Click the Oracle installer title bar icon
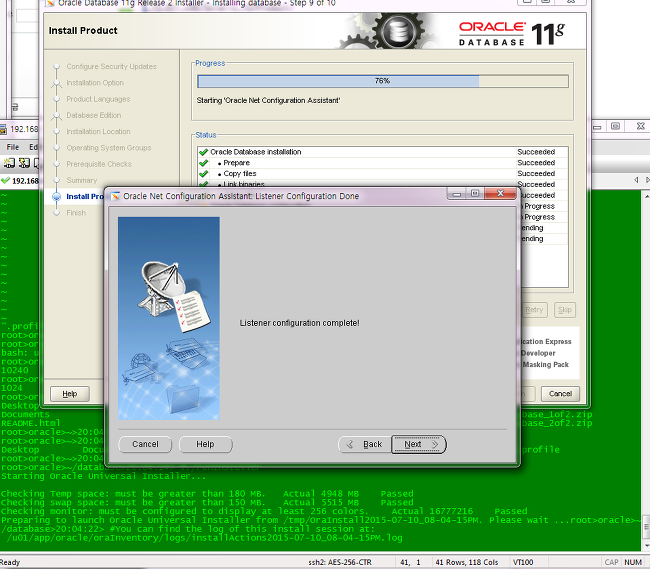 (x=50, y=3)
